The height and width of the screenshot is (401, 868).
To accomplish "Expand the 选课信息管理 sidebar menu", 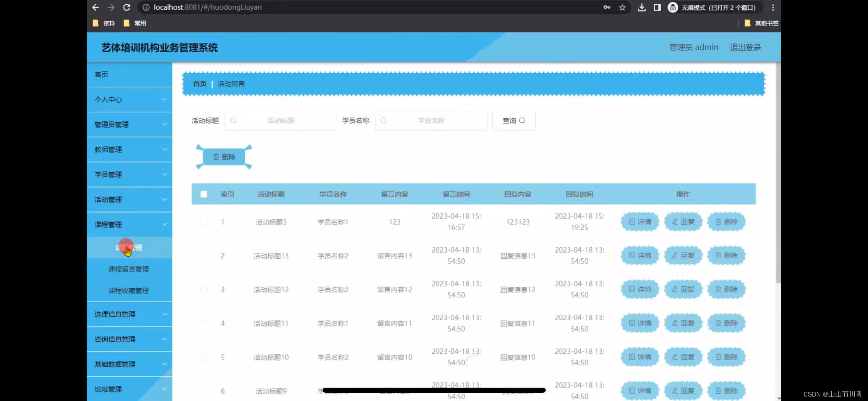I will (129, 314).
